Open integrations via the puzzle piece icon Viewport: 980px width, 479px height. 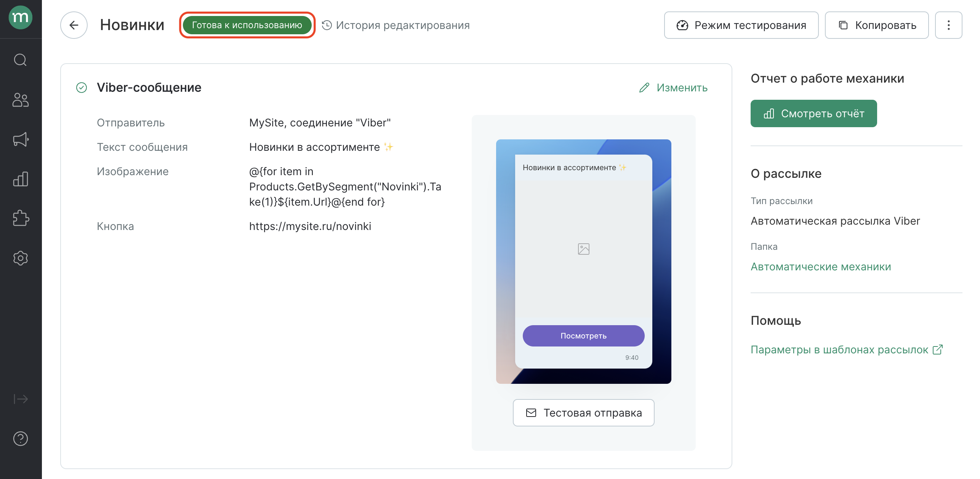click(x=21, y=218)
